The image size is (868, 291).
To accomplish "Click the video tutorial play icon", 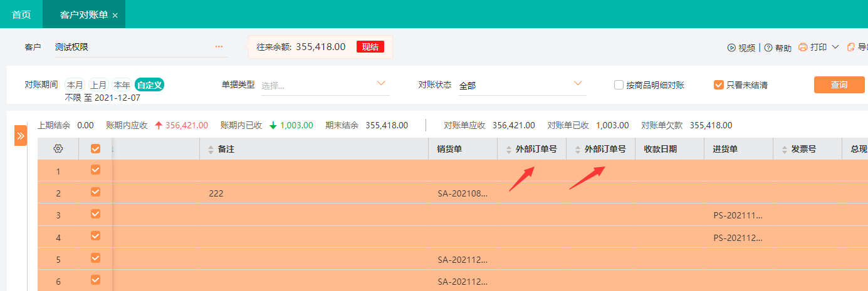I will 731,48.
